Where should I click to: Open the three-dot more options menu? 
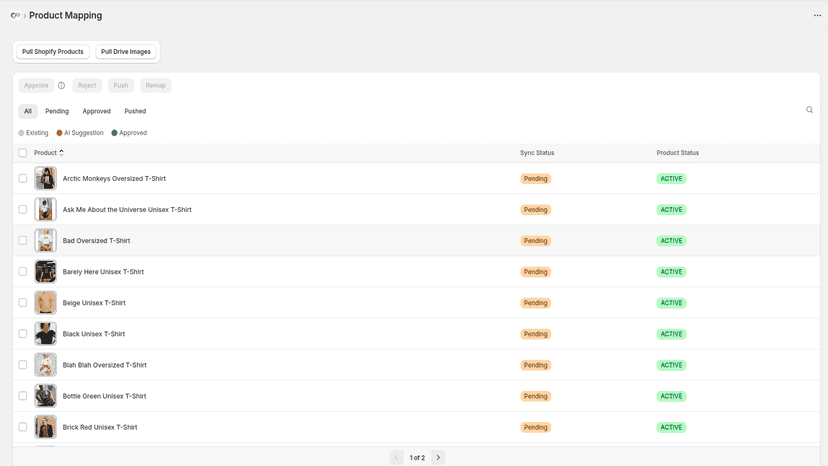817,15
